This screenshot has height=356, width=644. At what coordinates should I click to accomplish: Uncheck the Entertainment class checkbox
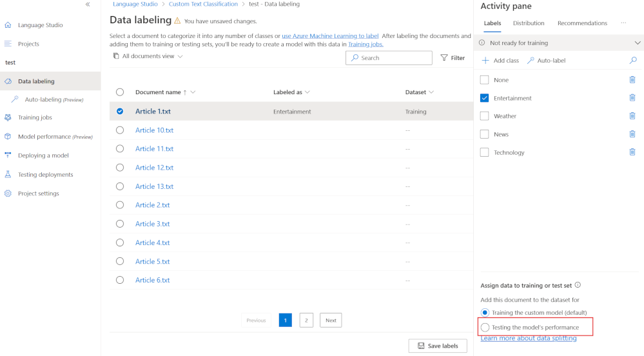tap(485, 98)
